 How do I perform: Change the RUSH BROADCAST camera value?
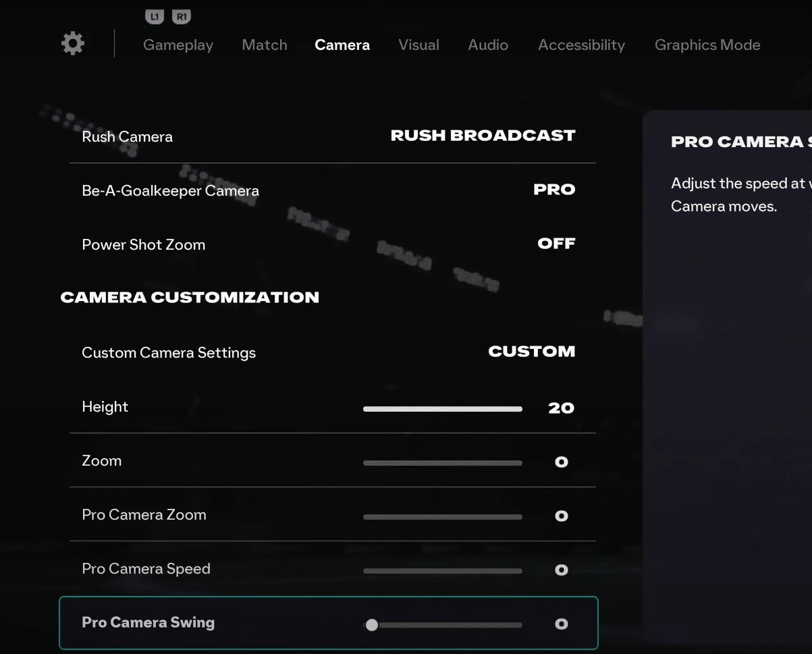point(483,136)
